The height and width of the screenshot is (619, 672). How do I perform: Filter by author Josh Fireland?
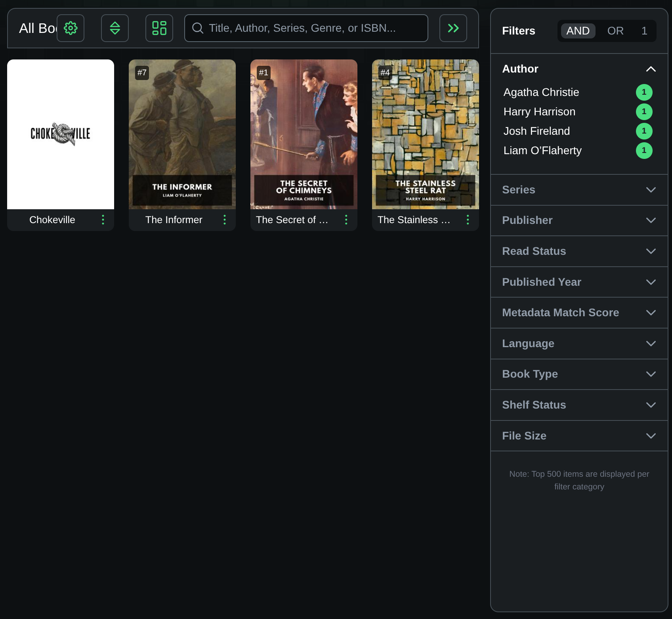pos(536,131)
